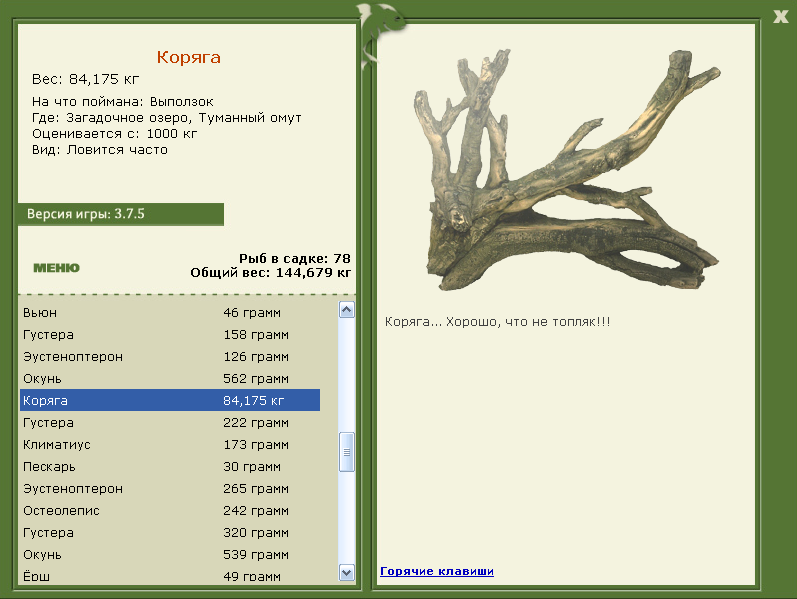Select Густера 158 грамм entry
This screenshot has width=797, height=599.
pyautogui.click(x=170, y=335)
